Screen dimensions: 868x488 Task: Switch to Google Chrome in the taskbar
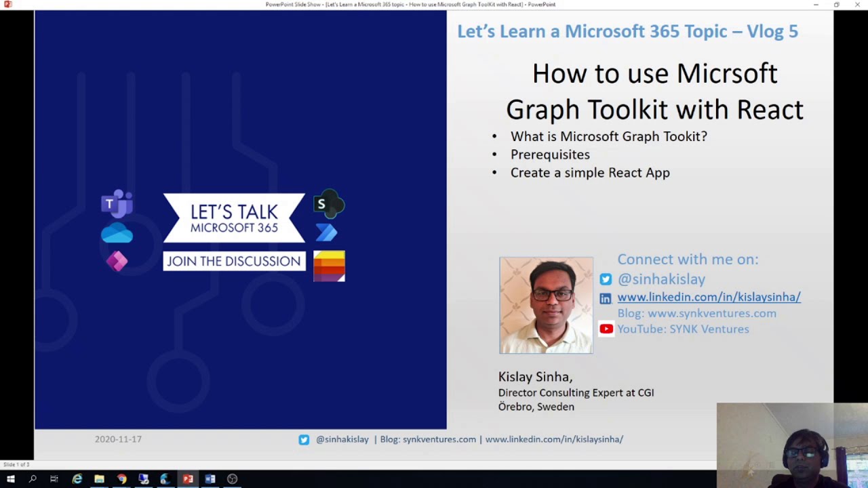121,479
